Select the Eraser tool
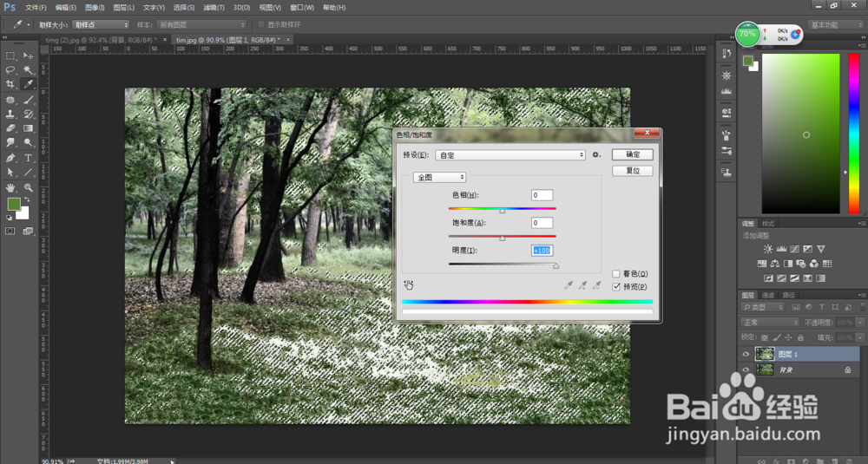This screenshot has height=464, width=868. (10, 128)
